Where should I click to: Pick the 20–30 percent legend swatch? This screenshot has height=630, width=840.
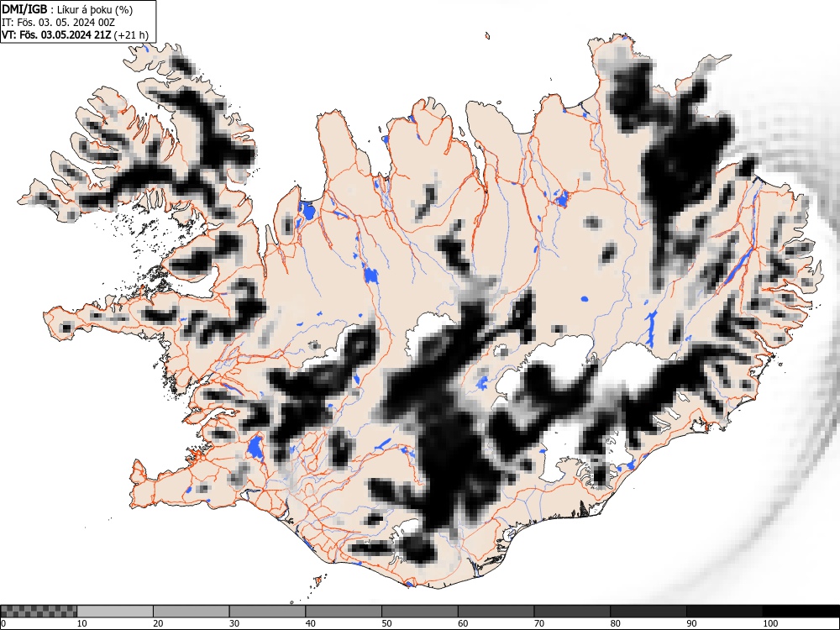[x=192, y=612]
